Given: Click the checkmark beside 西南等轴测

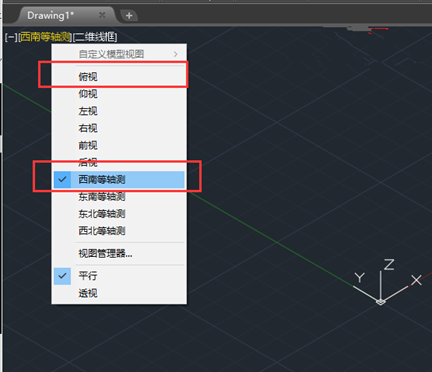Looking at the screenshot, I should [x=62, y=179].
